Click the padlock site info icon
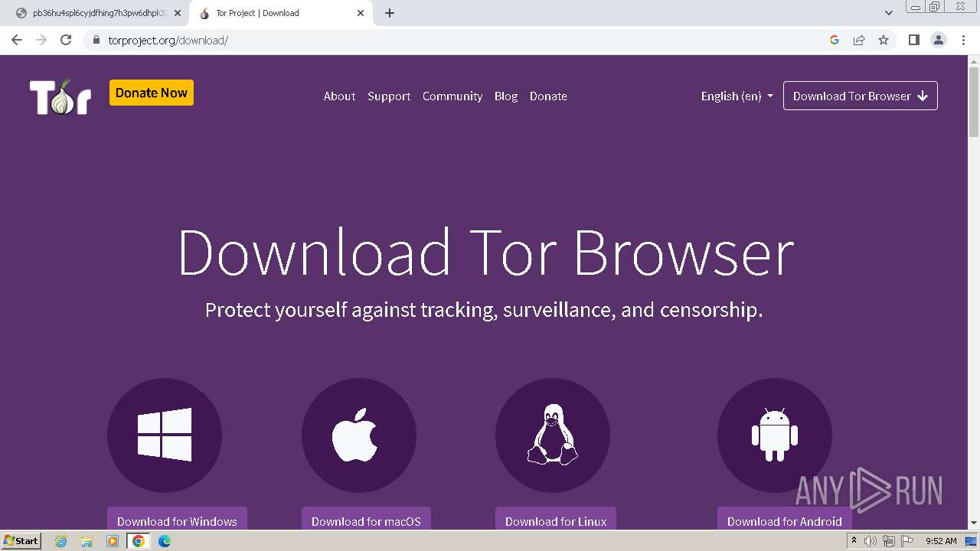Screen dimensions: 980x551 [x=96, y=40]
